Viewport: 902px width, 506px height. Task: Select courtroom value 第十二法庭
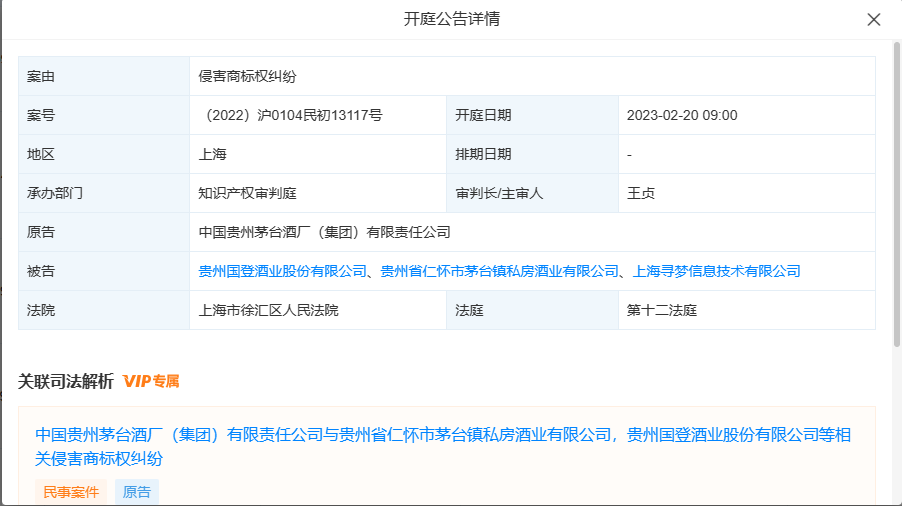[662, 310]
